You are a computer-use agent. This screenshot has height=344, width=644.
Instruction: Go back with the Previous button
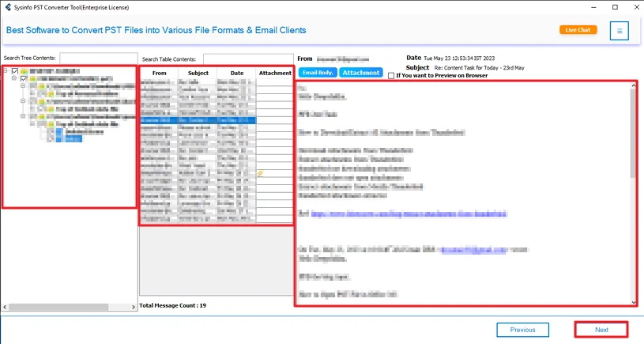coord(522,330)
